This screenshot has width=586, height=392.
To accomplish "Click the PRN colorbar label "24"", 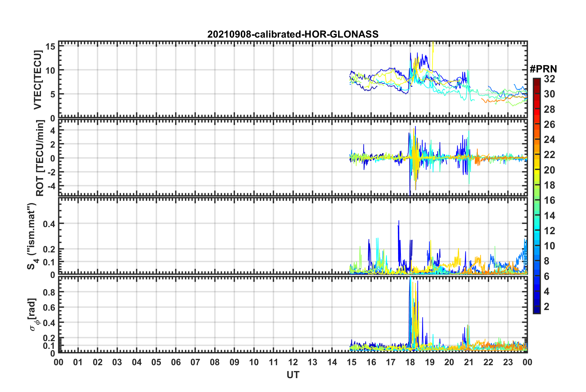I will [x=550, y=140].
